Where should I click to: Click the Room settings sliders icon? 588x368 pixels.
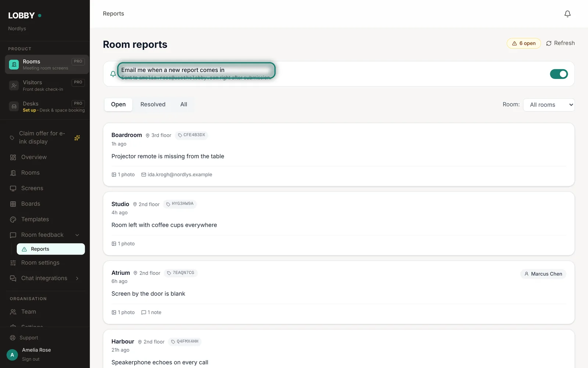point(13,263)
